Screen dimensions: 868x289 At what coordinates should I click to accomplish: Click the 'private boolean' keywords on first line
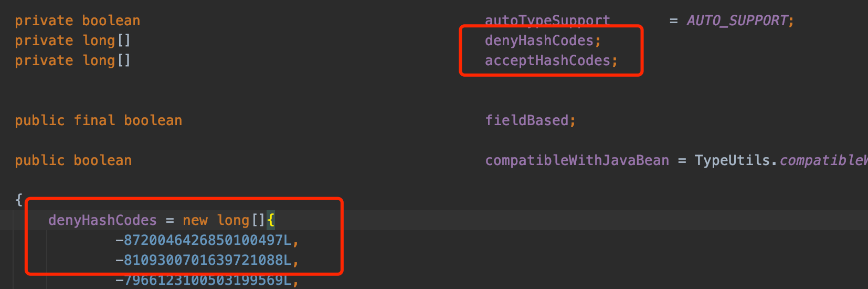click(x=78, y=20)
